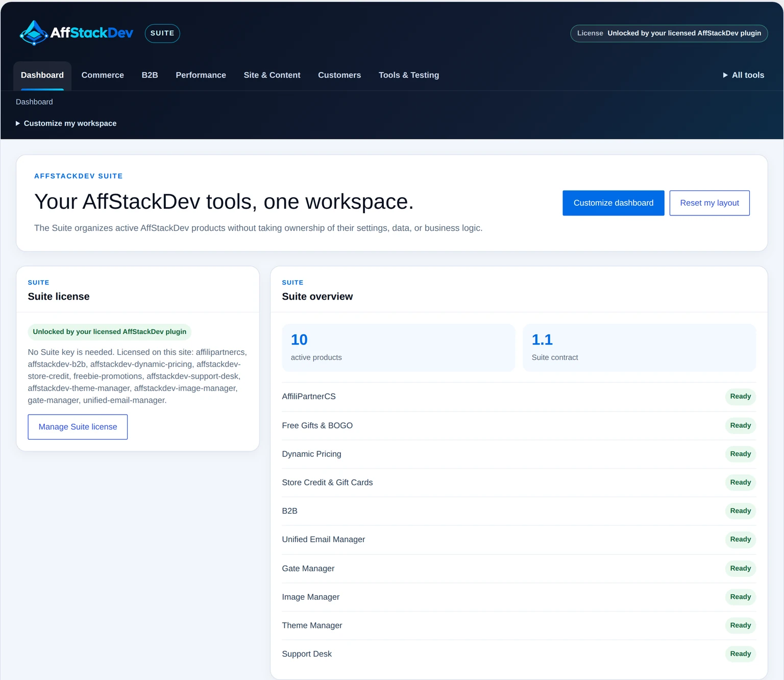Click the Free Gifts & BOGO row name
The height and width of the screenshot is (680, 784).
pos(317,426)
